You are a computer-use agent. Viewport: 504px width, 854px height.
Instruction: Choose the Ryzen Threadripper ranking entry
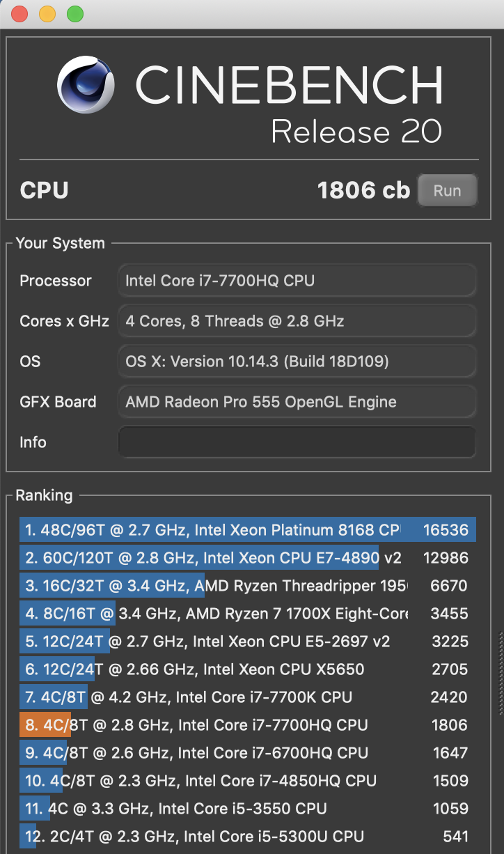[x=247, y=586]
